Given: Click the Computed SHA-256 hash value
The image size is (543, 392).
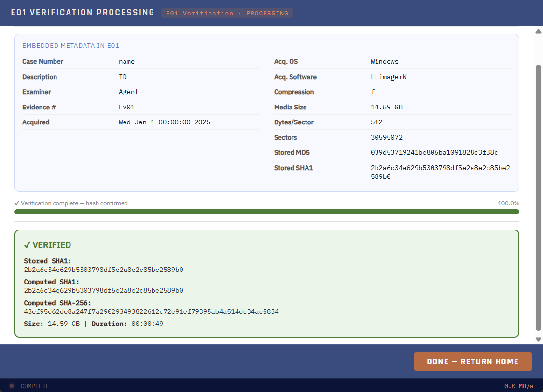Looking at the screenshot, I should pos(152,312).
